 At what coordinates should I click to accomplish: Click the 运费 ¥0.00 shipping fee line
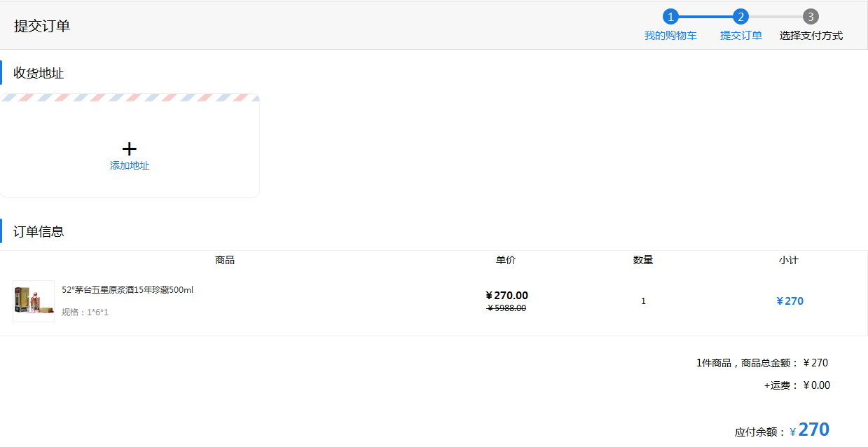(797, 385)
